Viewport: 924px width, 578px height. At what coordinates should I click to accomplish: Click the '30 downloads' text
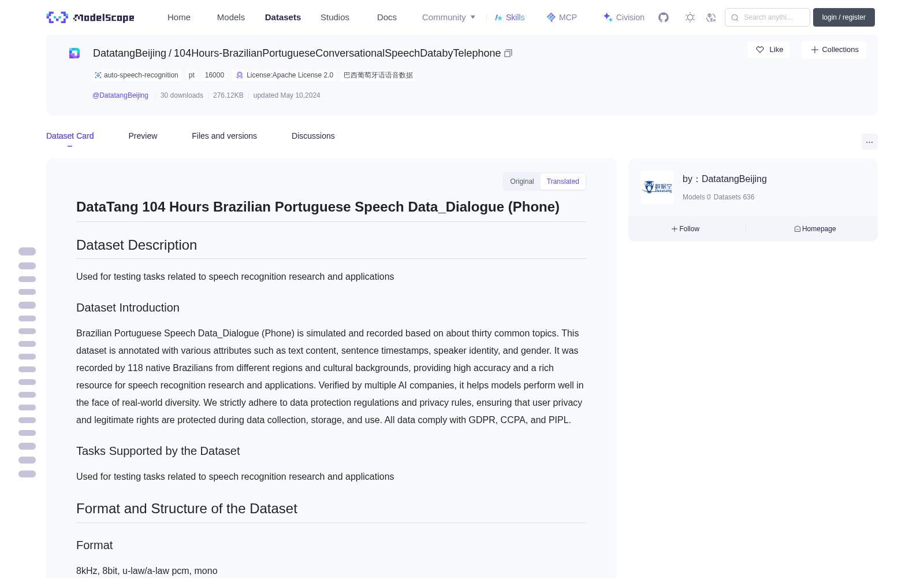[x=182, y=95]
